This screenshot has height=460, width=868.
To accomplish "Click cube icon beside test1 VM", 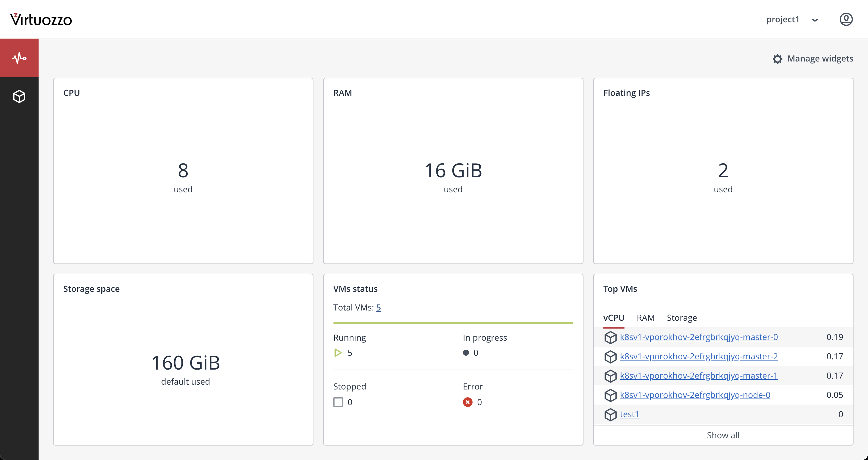I will 610,414.
